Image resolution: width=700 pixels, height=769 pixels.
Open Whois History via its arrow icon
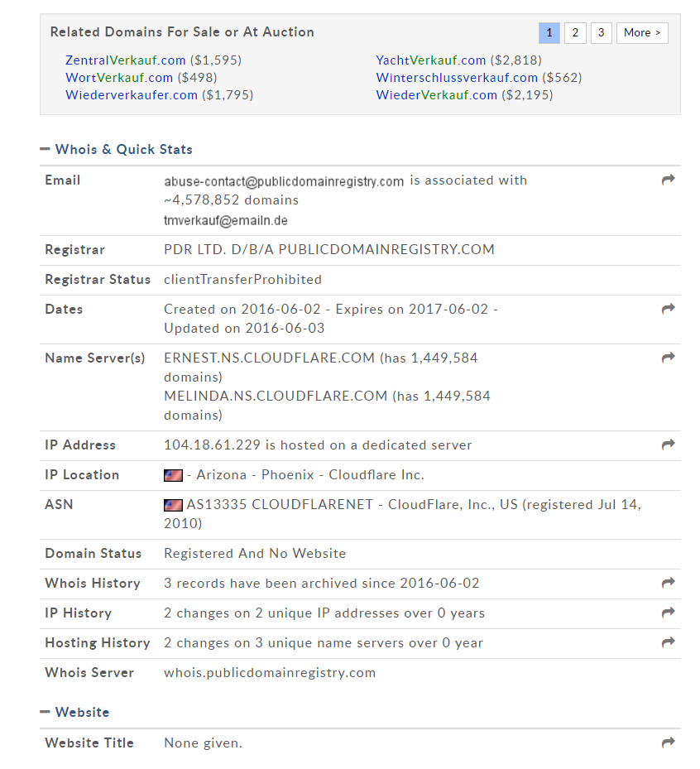(x=668, y=583)
